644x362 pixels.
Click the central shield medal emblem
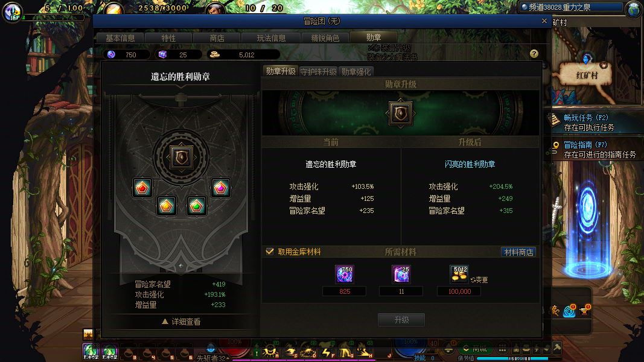click(181, 157)
